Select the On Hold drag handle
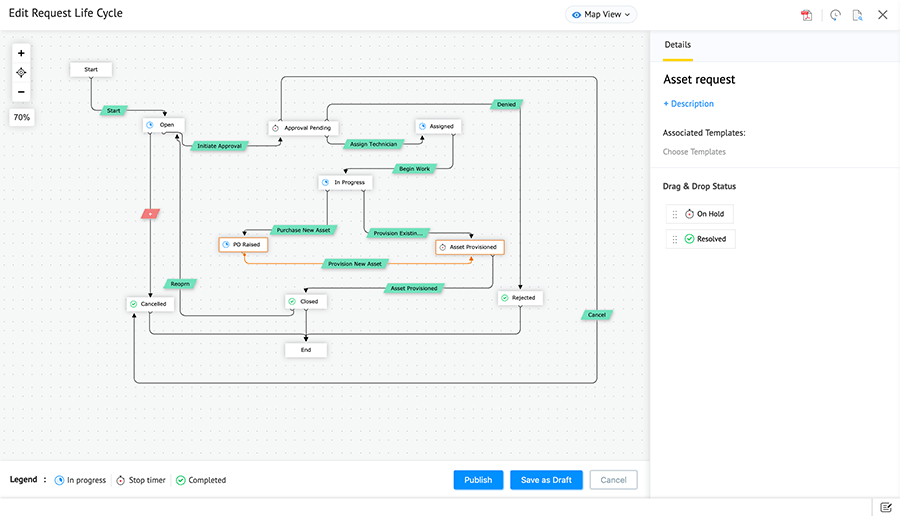This screenshot has width=900, height=516. pos(675,214)
